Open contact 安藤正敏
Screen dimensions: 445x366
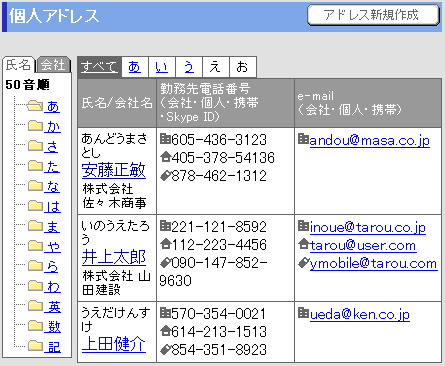[114, 170]
